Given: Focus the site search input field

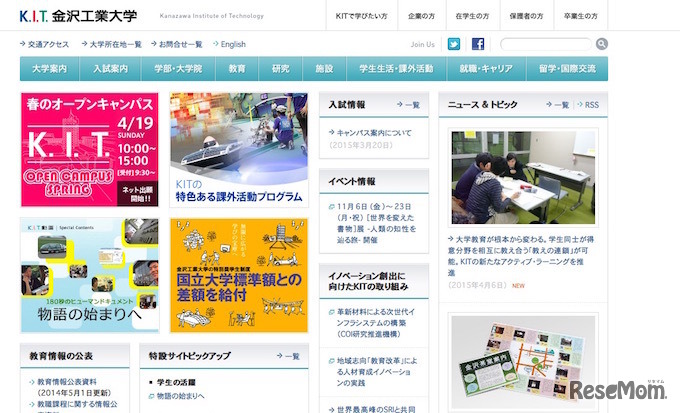Looking at the screenshot, I should coord(546,44).
